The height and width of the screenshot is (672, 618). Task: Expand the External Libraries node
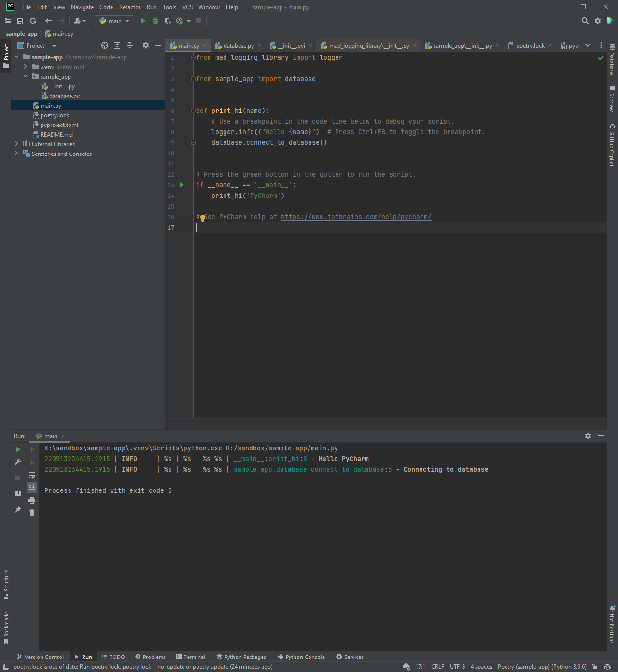point(16,144)
